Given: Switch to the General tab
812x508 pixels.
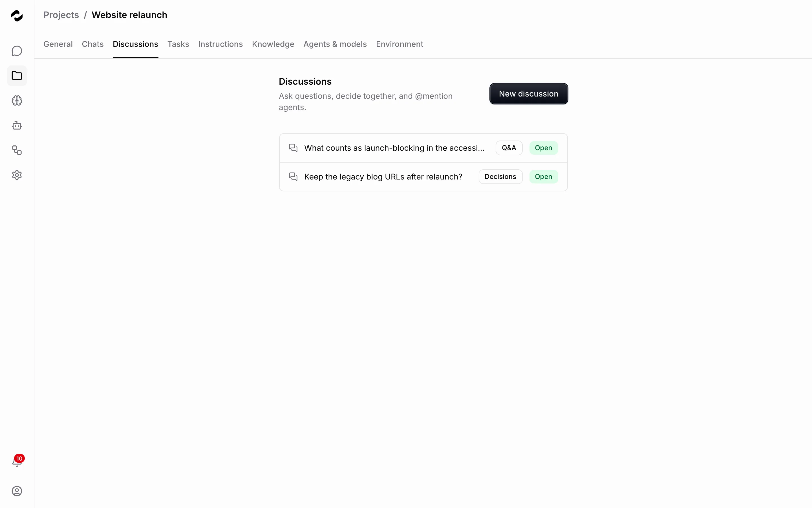Looking at the screenshot, I should tap(58, 44).
